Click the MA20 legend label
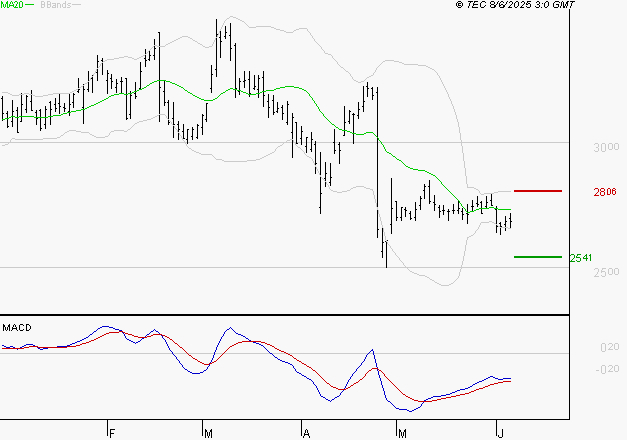627x440 pixels. (x=11, y=5)
